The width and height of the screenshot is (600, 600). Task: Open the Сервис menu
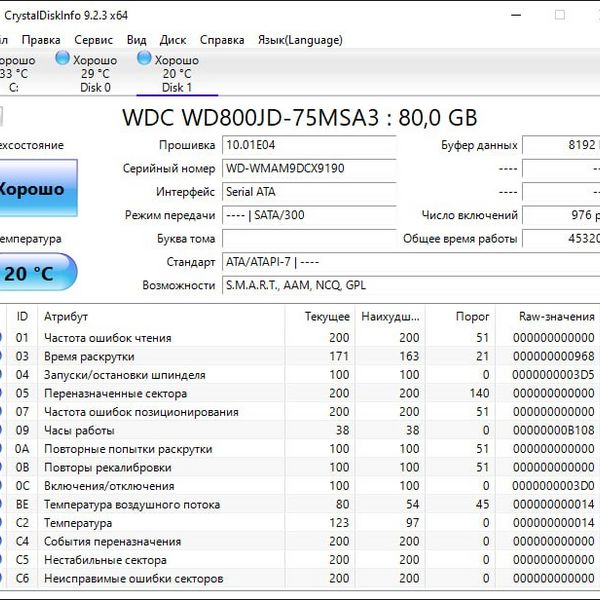93,40
